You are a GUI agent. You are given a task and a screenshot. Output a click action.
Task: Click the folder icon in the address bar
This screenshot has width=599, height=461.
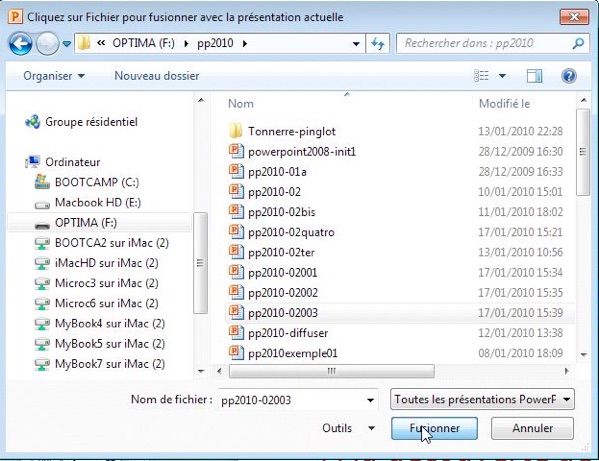pyautogui.click(x=84, y=43)
